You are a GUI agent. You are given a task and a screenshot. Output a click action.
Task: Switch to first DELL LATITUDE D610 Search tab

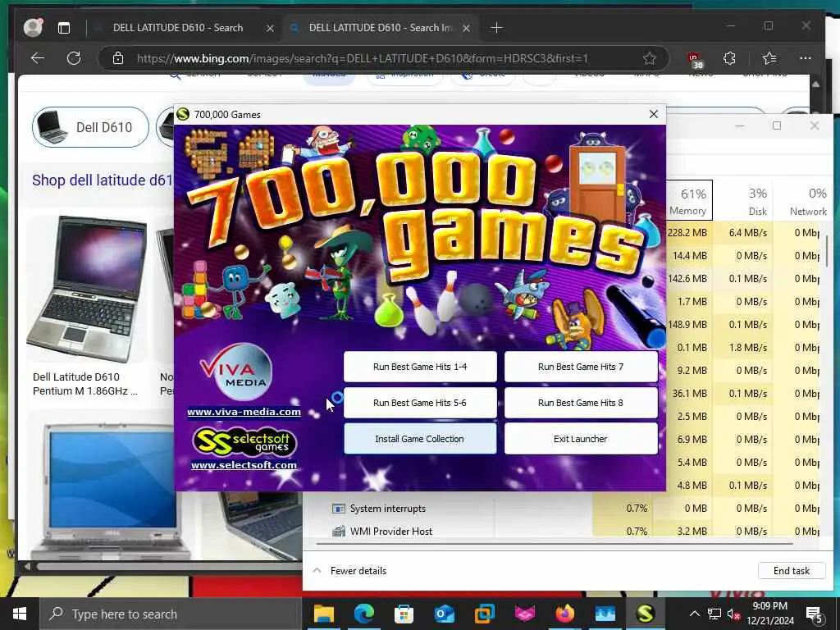[178, 28]
